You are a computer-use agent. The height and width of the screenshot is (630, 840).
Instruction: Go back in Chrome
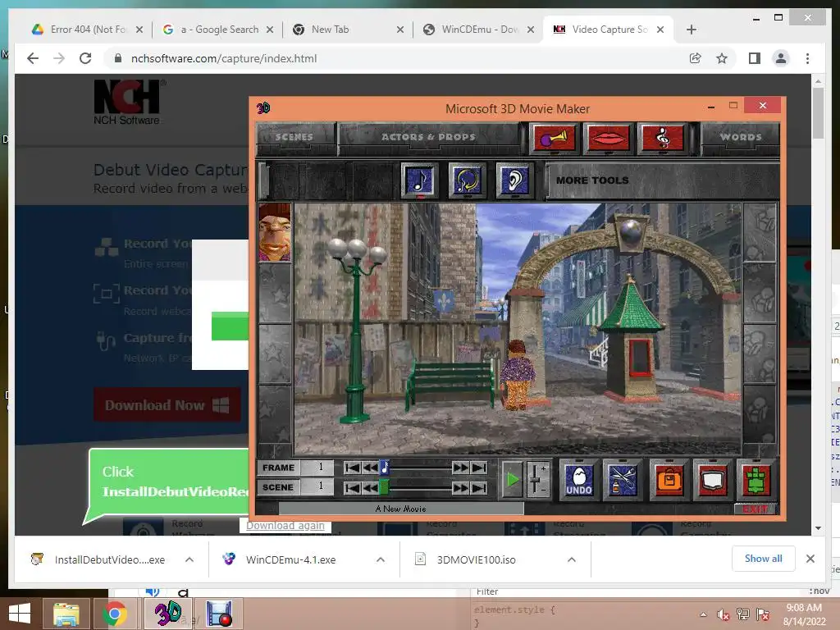point(33,58)
